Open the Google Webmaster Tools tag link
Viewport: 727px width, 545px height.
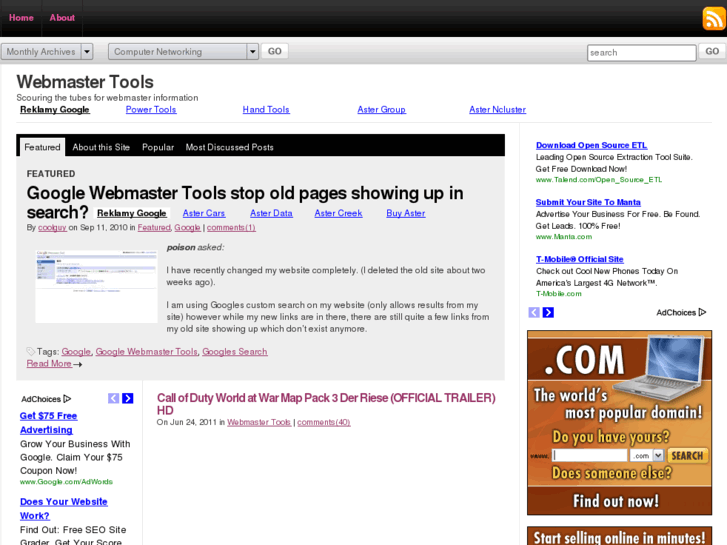147,352
